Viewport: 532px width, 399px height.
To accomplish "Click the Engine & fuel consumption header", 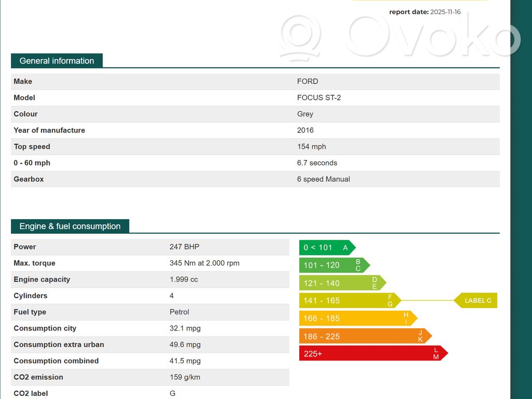I will 70,227.
